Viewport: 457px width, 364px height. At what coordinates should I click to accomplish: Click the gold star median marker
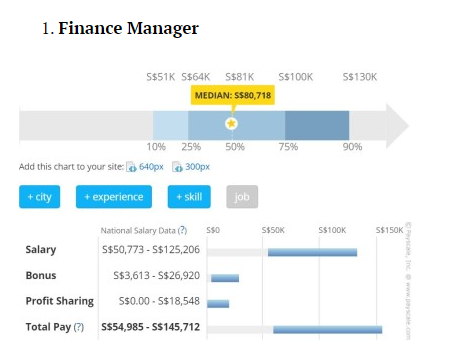[x=231, y=124]
